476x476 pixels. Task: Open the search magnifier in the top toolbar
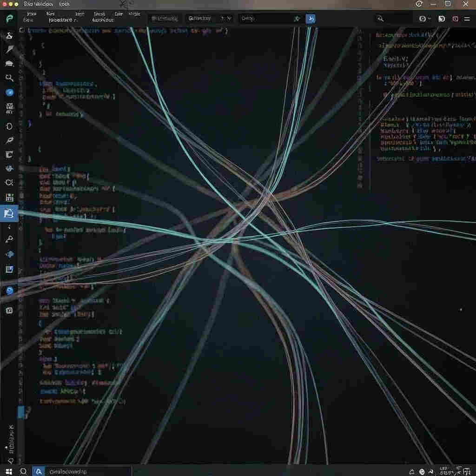pos(380,19)
